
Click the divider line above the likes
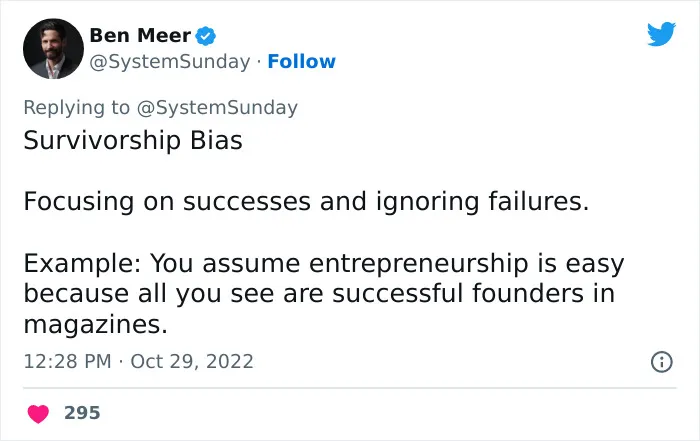(x=350, y=388)
